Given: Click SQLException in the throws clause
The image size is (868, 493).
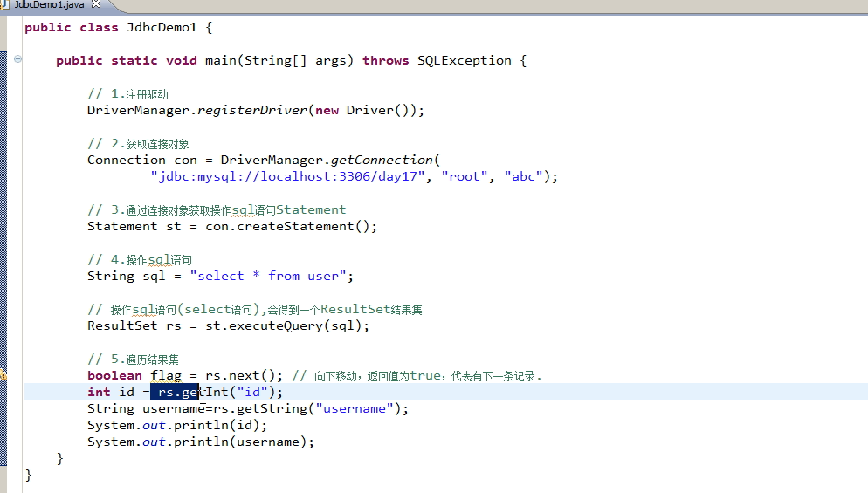Looking at the screenshot, I should click(464, 60).
